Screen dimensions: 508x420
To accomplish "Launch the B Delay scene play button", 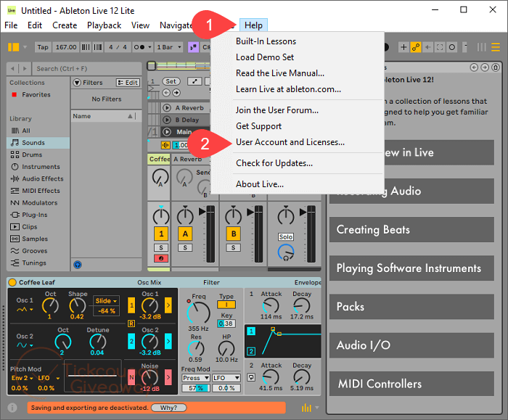I will [x=166, y=120].
